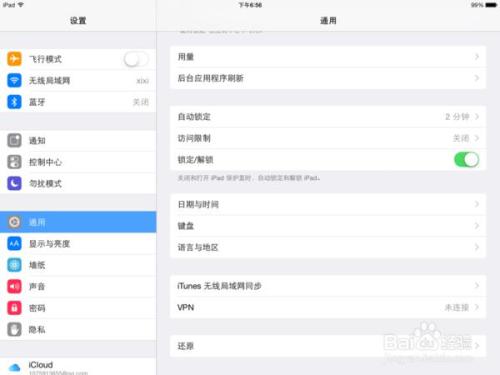This screenshot has height=375, width=500.
Task: Open the Notifications icon in sidebar
Action: click(14, 140)
